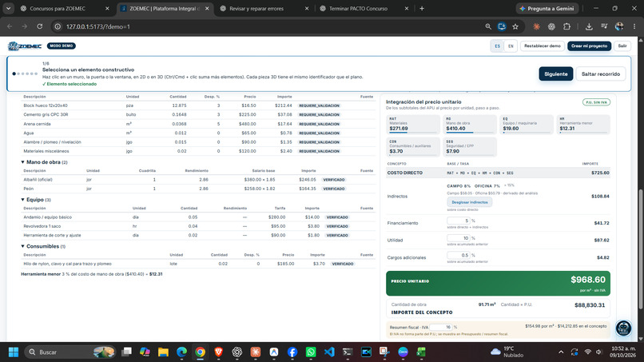Screen dimensions: 644x362
Task: Click the Mano de obra $410.40 subtotal card
Action: (470, 124)
